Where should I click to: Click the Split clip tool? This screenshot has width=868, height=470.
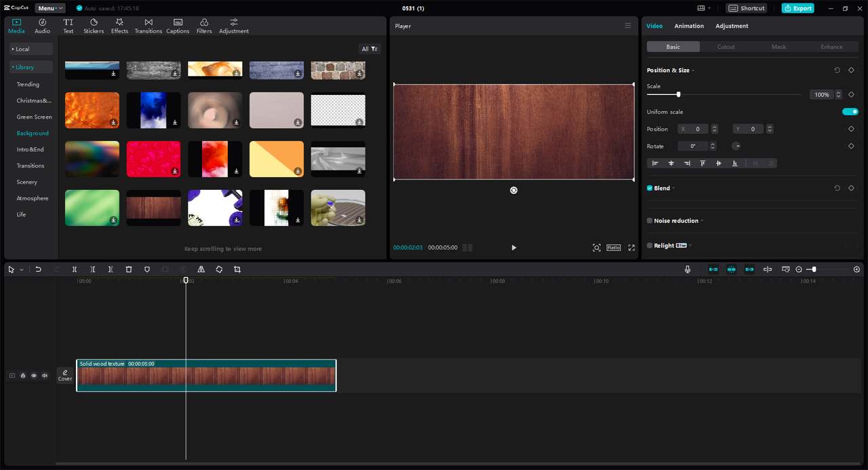[x=75, y=269]
